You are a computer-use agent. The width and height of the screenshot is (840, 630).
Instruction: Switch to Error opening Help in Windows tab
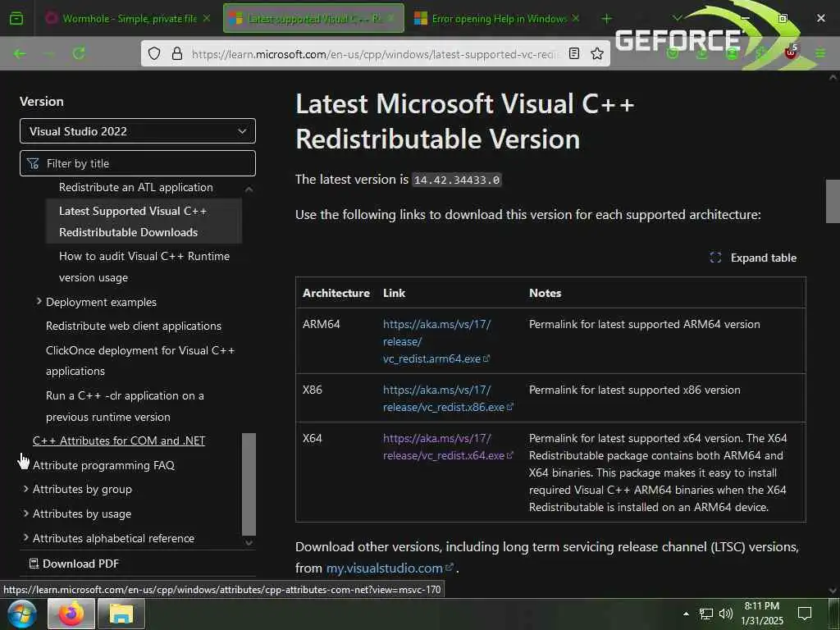click(497, 18)
